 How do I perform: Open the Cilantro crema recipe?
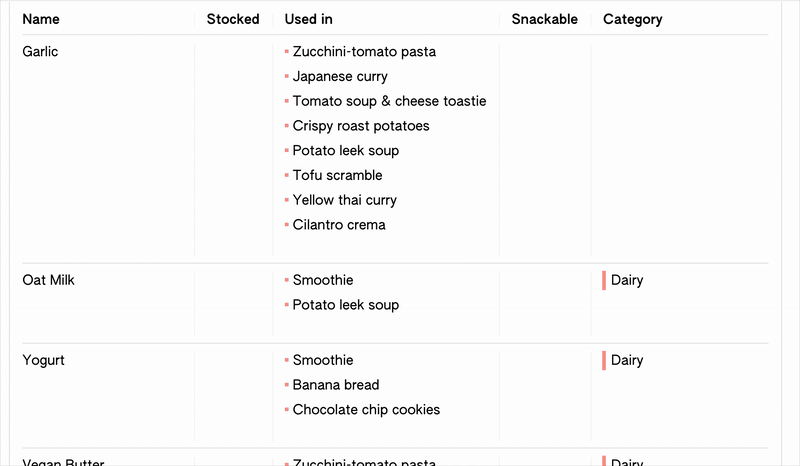point(339,225)
